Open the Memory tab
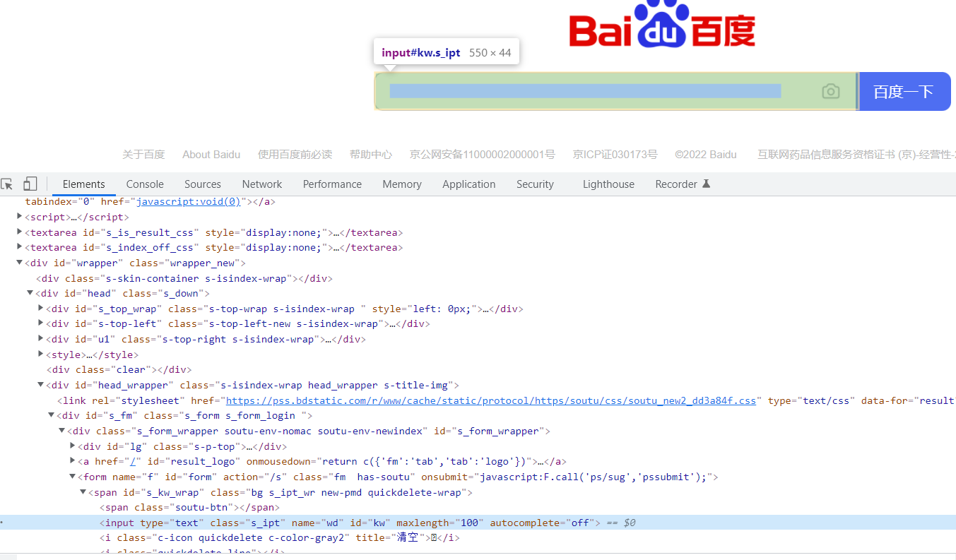This screenshot has width=956, height=560. pyautogui.click(x=402, y=184)
